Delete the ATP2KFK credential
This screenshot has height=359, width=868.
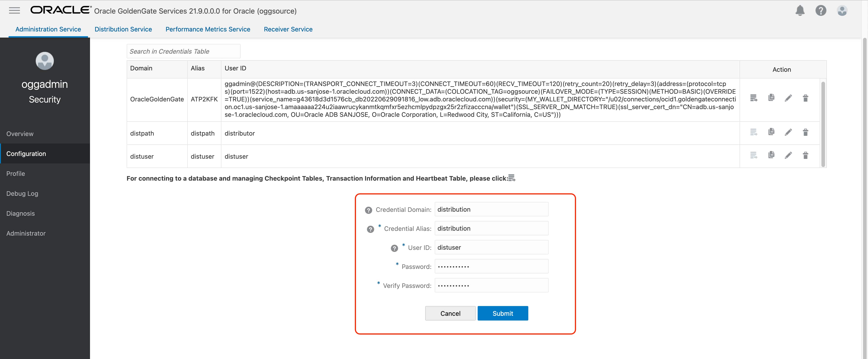pyautogui.click(x=805, y=98)
